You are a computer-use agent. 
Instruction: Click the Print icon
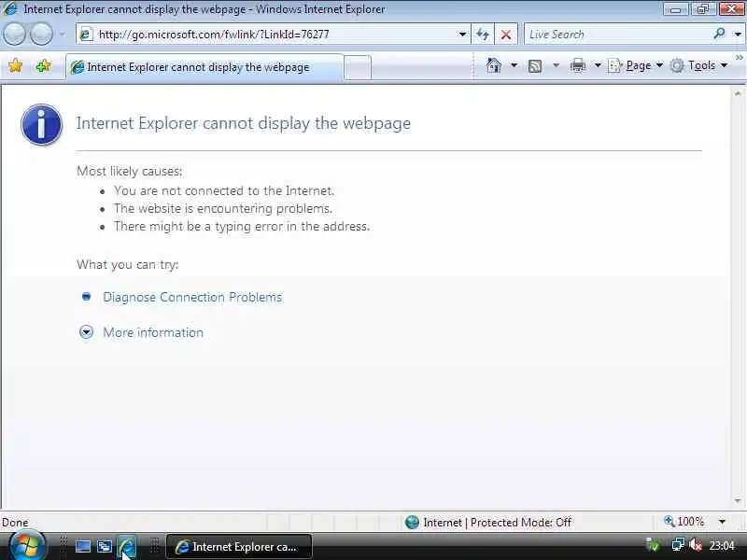[577, 65]
